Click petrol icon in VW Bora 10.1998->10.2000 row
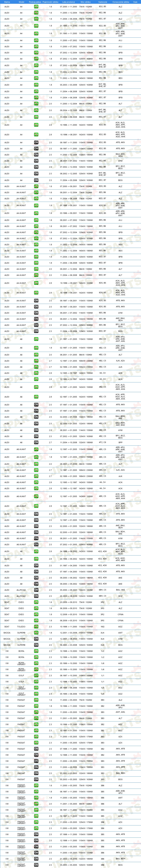This screenshot has height=868, width=141. click(x=36, y=651)
